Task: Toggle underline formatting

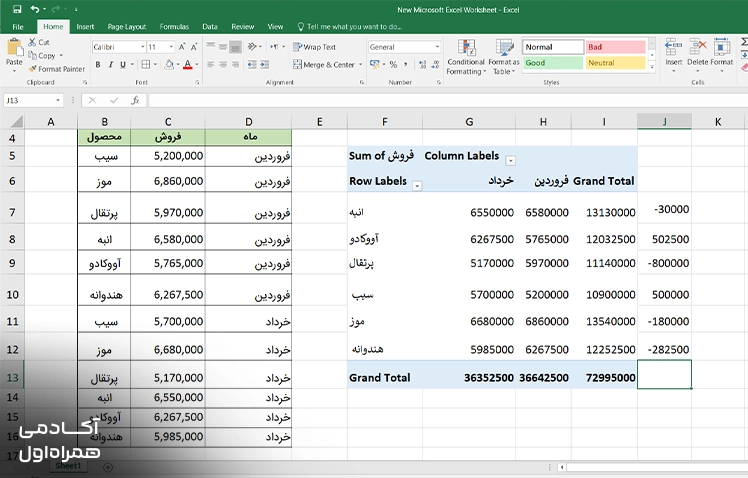Action: pyautogui.click(x=123, y=64)
